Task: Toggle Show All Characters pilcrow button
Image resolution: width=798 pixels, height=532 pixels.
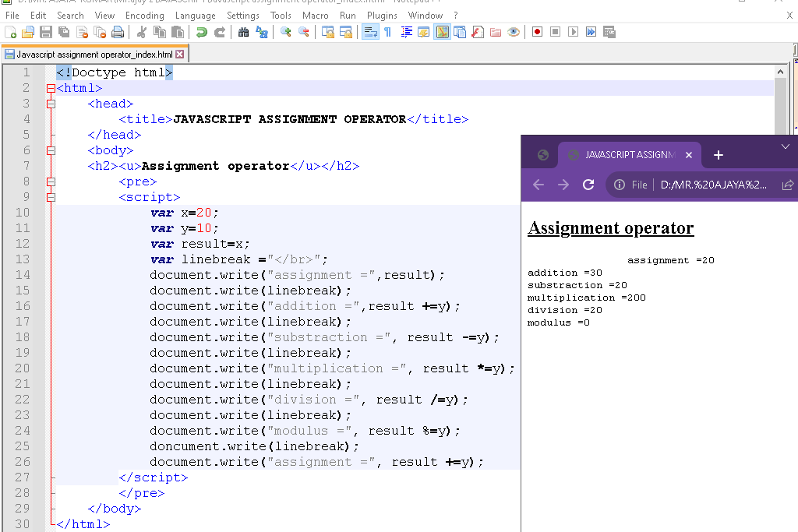Action: [x=387, y=32]
